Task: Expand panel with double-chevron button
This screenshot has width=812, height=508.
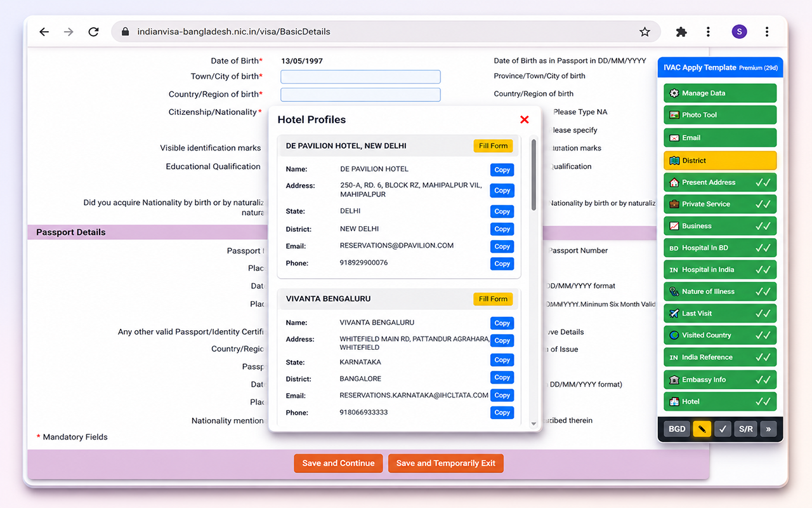Action: click(x=768, y=429)
